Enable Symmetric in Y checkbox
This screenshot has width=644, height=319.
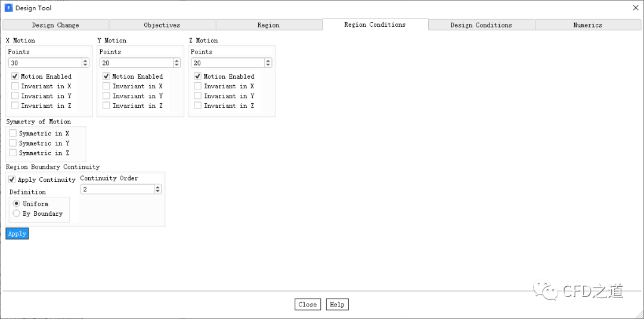[x=13, y=143]
